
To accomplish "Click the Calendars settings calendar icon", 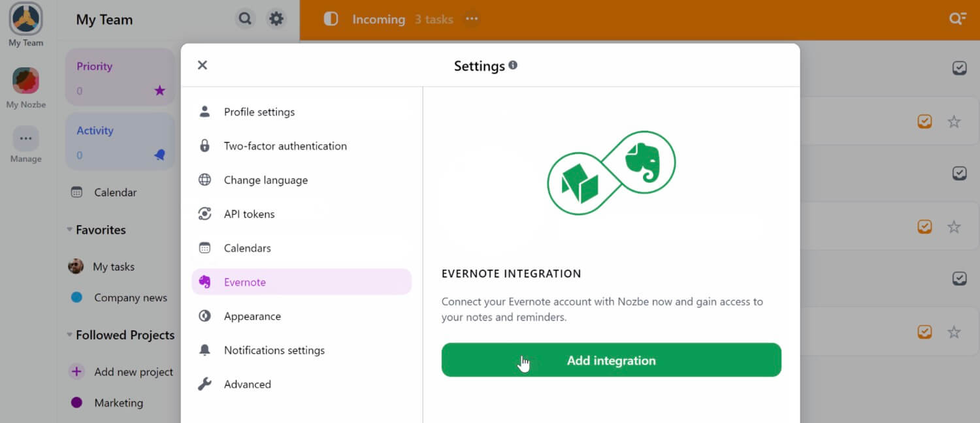I will [204, 247].
